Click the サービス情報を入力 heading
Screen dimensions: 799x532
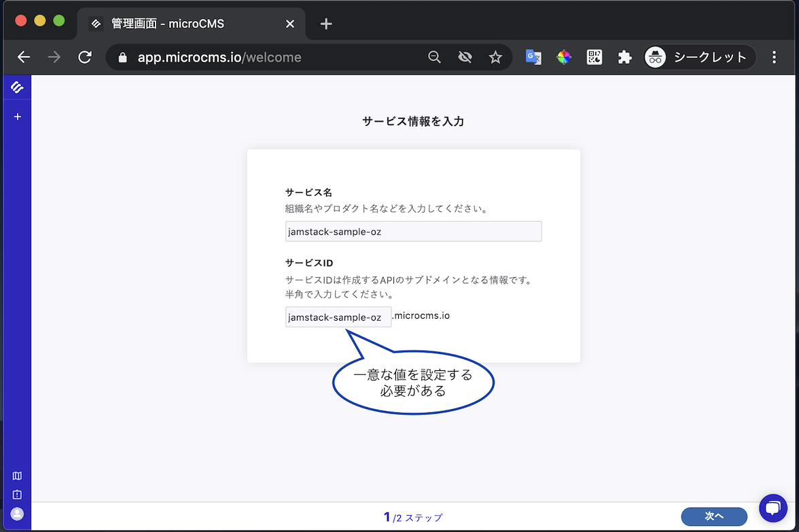(413, 121)
